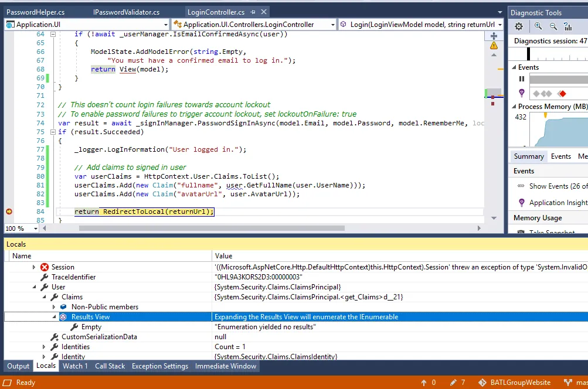Zoom in on diagnostics timeline
Image resolution: width=588 pixels, height=389 pixels.
click(538, 26)
